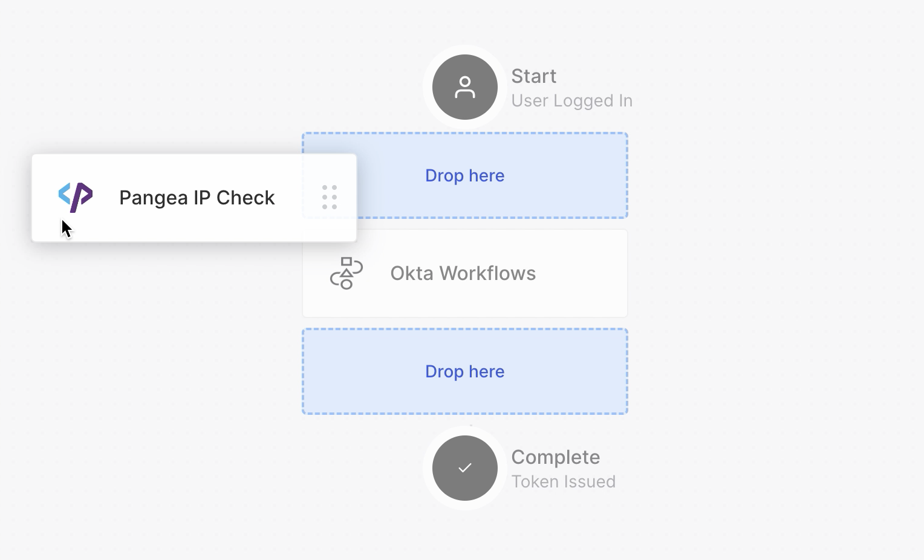Image resolution: width=924 pixels, height=560 pixels.
Task: Click the Complete label text
Action: [x=556, y=457]
